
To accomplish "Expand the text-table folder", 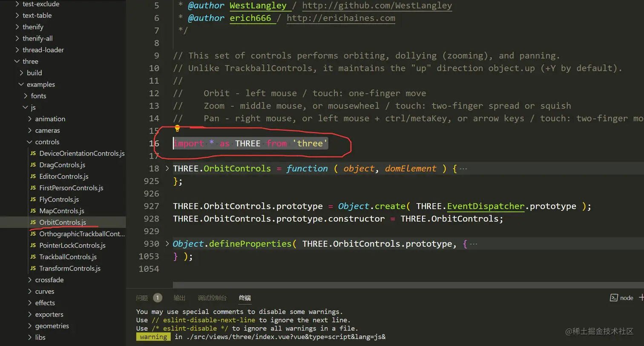I will [17, 15].
